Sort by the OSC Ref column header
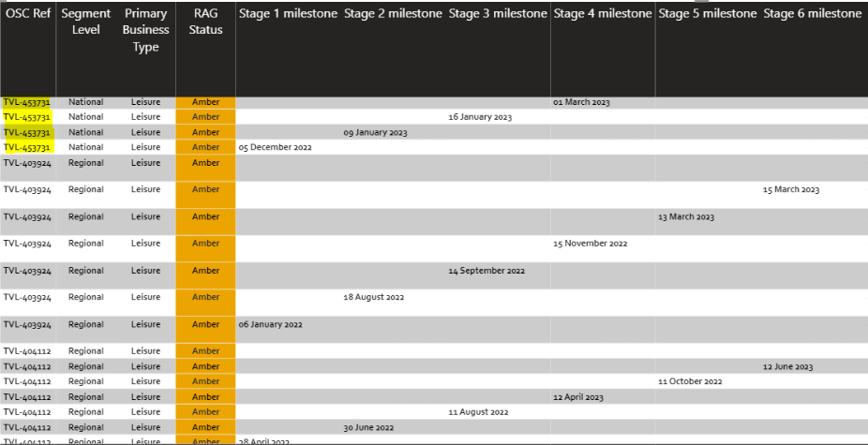868x445 pixels. 27,14
